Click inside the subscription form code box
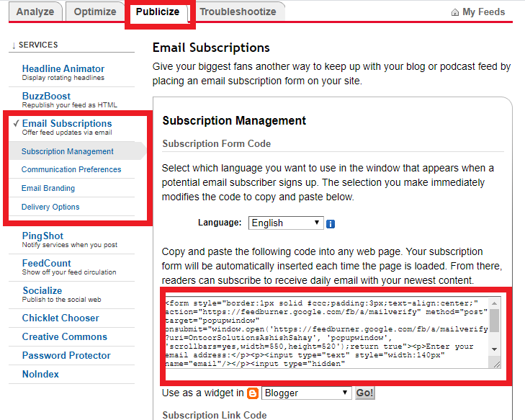Screen dimensions: 525x420 pos(324,333)
